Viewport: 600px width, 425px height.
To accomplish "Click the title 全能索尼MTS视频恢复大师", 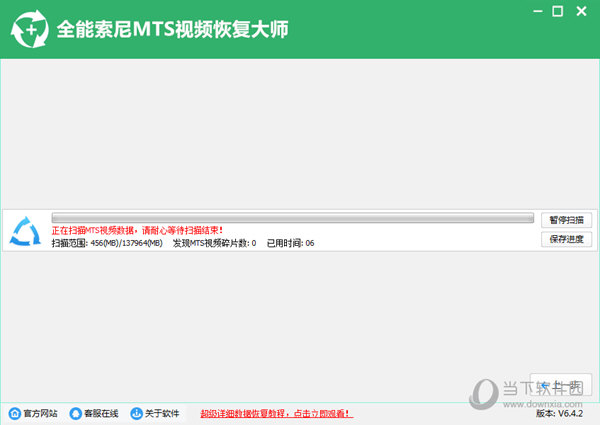I will (x=173, y=29).
